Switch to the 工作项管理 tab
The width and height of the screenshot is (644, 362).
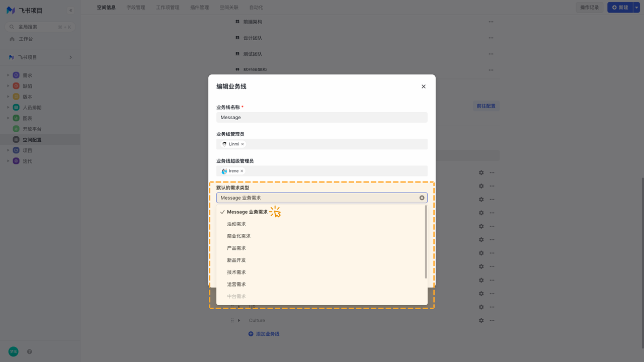point(168,8)
